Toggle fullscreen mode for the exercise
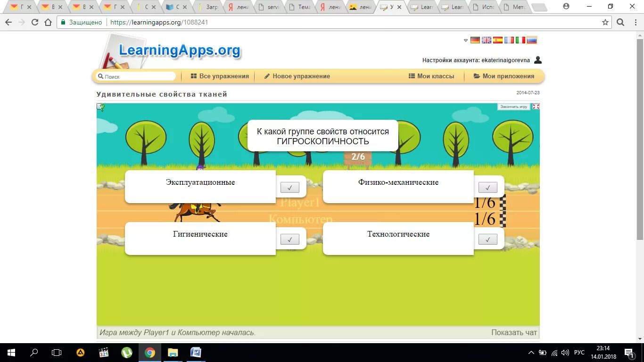 coord(536,107)
